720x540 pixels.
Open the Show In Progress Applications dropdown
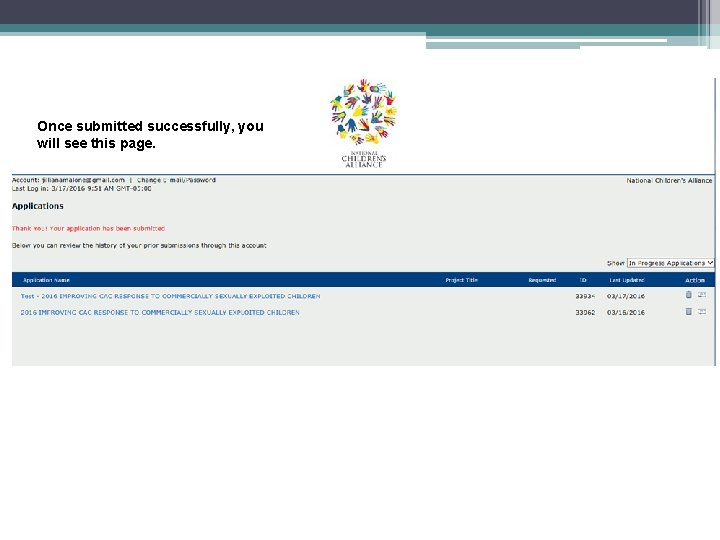coord(670,263)
